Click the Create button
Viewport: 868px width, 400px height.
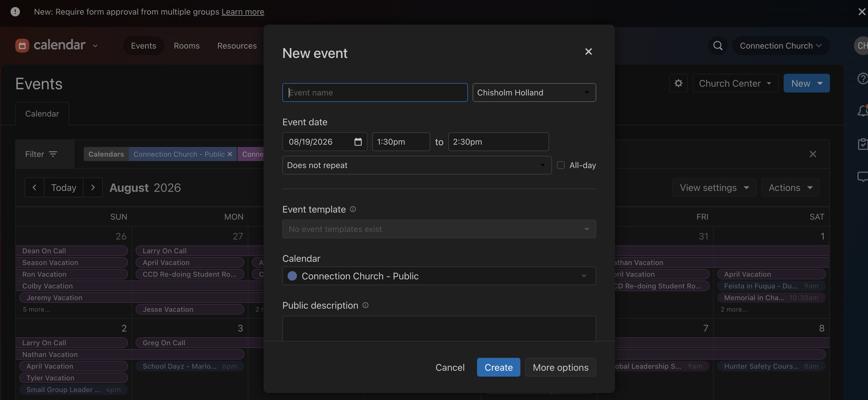tap(499, 367)
